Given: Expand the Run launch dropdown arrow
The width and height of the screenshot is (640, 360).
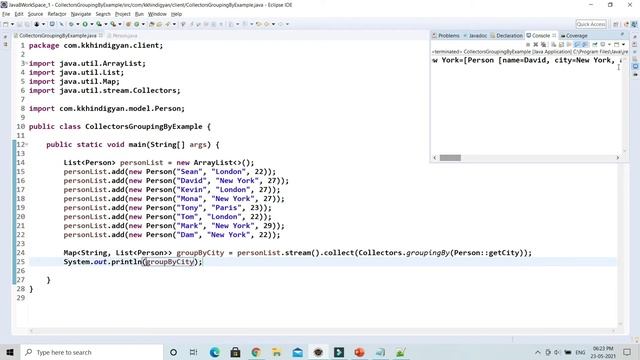Looking at the screenshot, I should click(91, 24).
